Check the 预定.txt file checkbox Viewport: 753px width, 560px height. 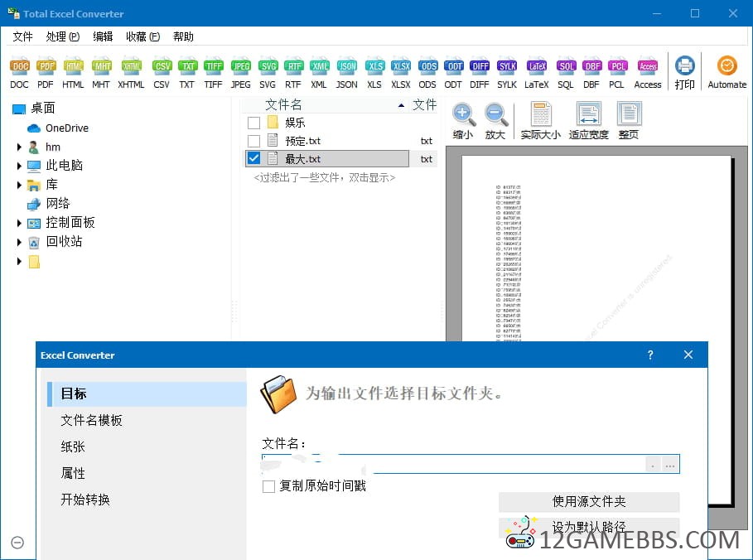(x=254, y=141)
